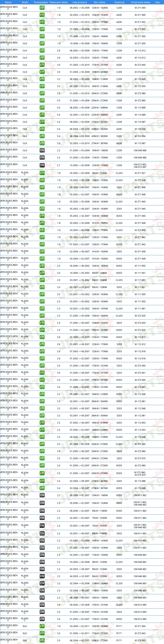Click the PB icon in the CLK A209 M 113.994 row
The width and height of the screenshot is (164, 644).
[x=42, y=129]
